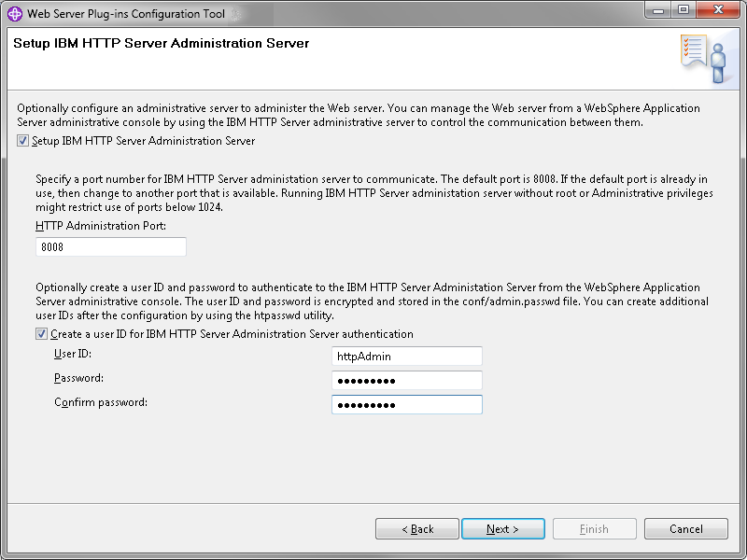This screenshot has width=747, height=560.
Task: Click the window title 'Web Server Plug-ins Configuration Tool'
Action: click(x=126, y=14)
